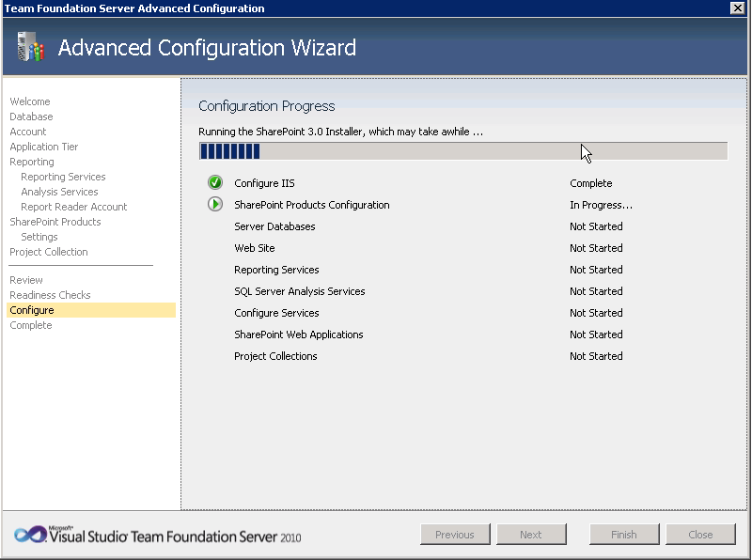The width and height of the screenshot is (752, 560).
Task: Select the Settings sub-step
Action: coord(39,237)
